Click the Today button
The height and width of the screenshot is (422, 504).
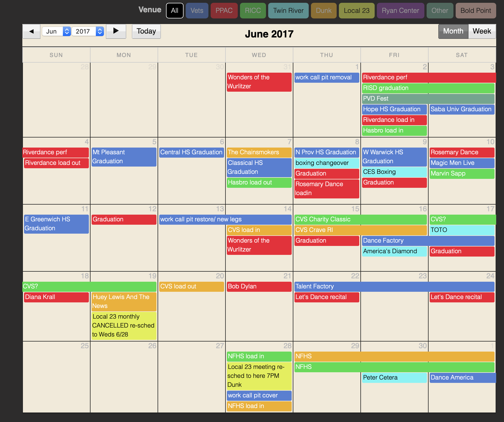click(146, 31)
